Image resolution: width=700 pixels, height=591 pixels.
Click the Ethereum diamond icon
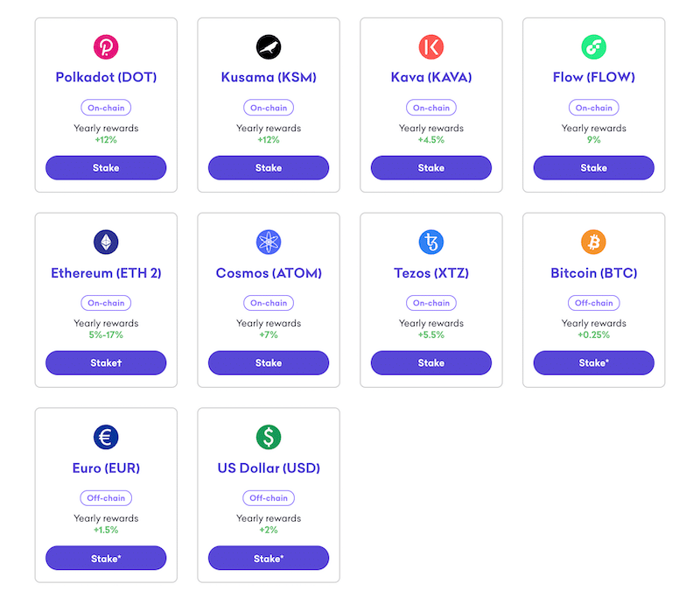click(106, 243)
